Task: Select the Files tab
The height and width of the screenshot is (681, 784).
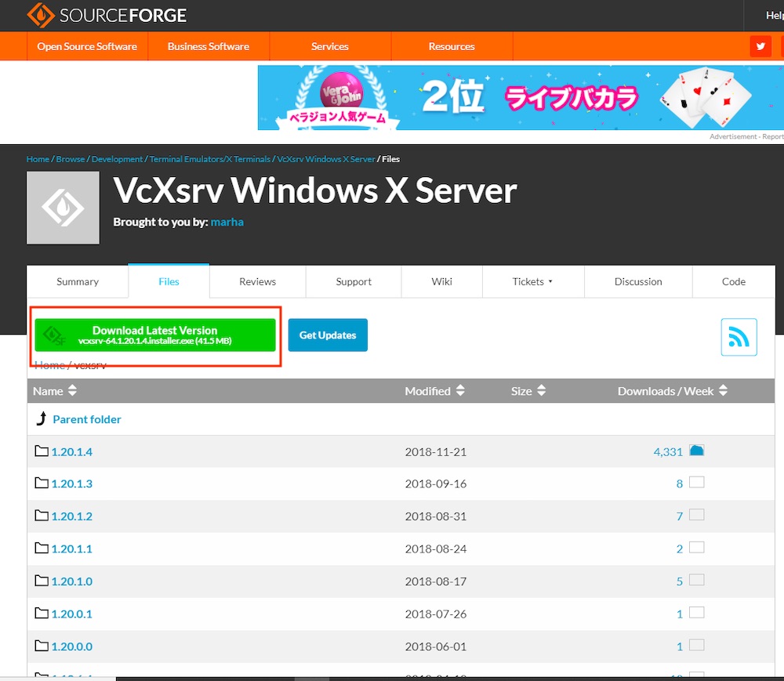Action: (169, 281)
